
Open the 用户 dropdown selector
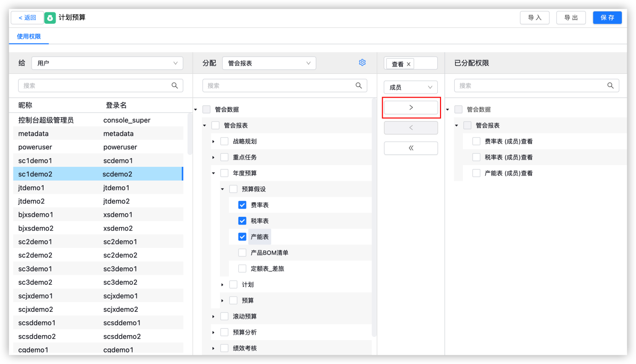pyautogui.click(x=107, y=63)
